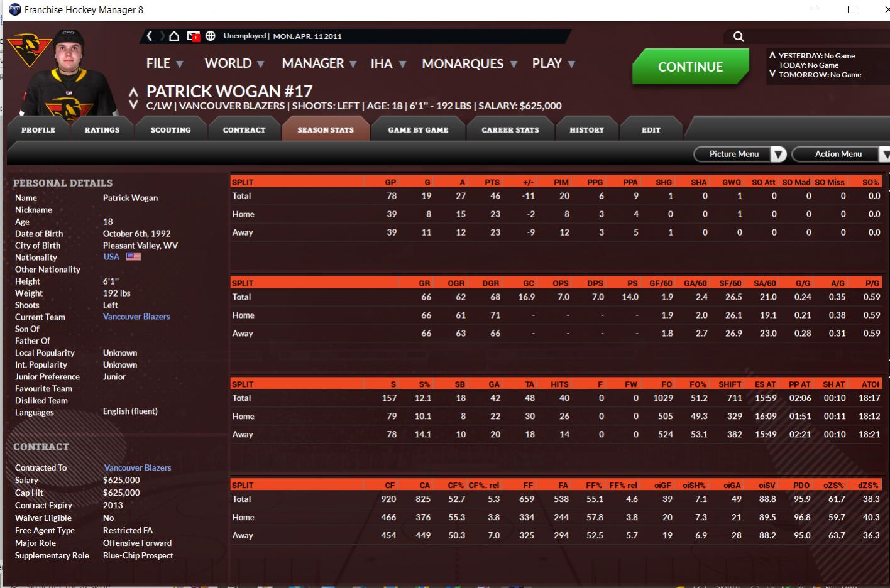
Task: Click the 'MON. APR. 11 2011' date
Action: click(x=307, y=36)
